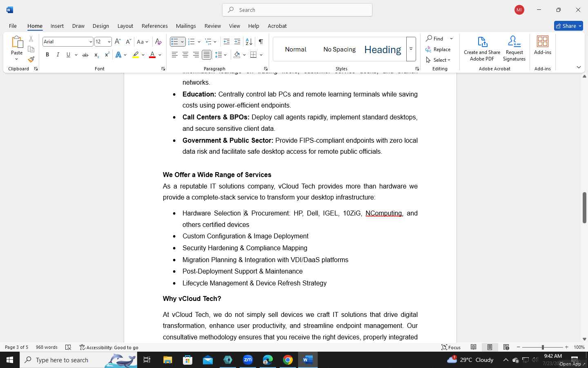Open Google Chrome from taskbar

click(x=288, y=360)
